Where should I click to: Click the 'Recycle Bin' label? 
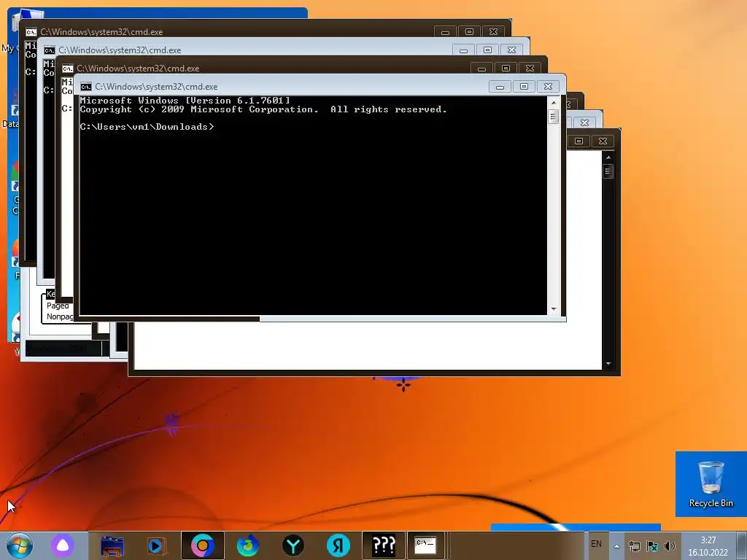(711, 503)
